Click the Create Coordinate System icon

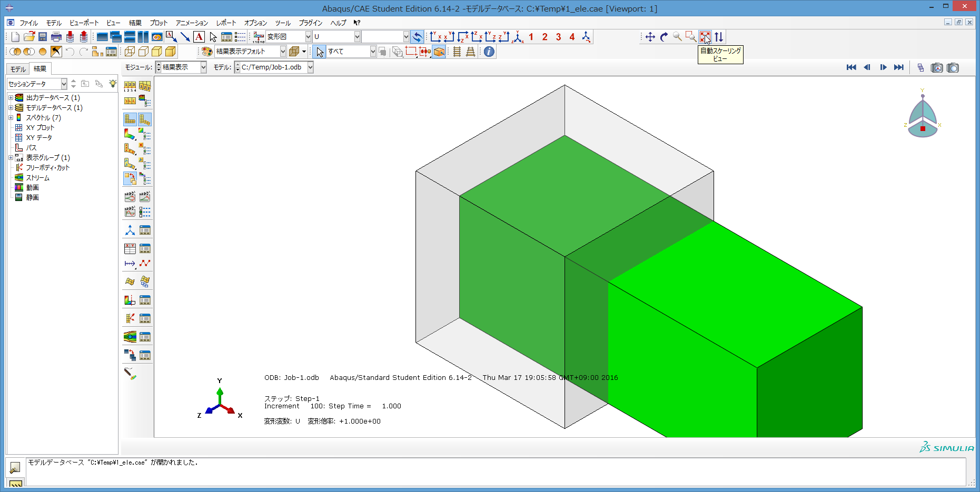click(130, 230)
